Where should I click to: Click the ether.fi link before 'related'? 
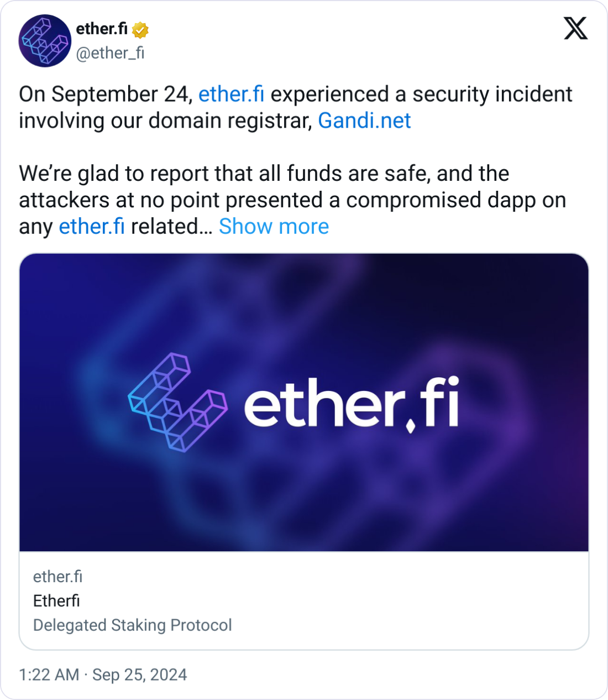92,226
